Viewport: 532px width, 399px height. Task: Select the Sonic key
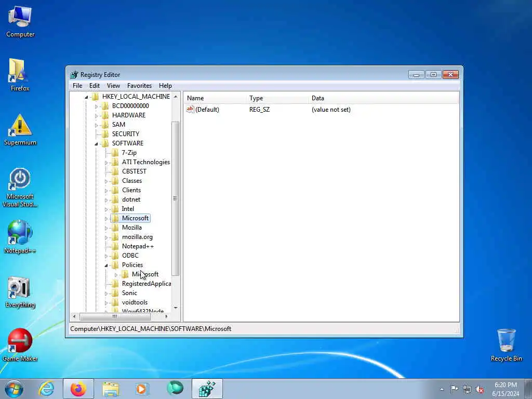(129, 293)
